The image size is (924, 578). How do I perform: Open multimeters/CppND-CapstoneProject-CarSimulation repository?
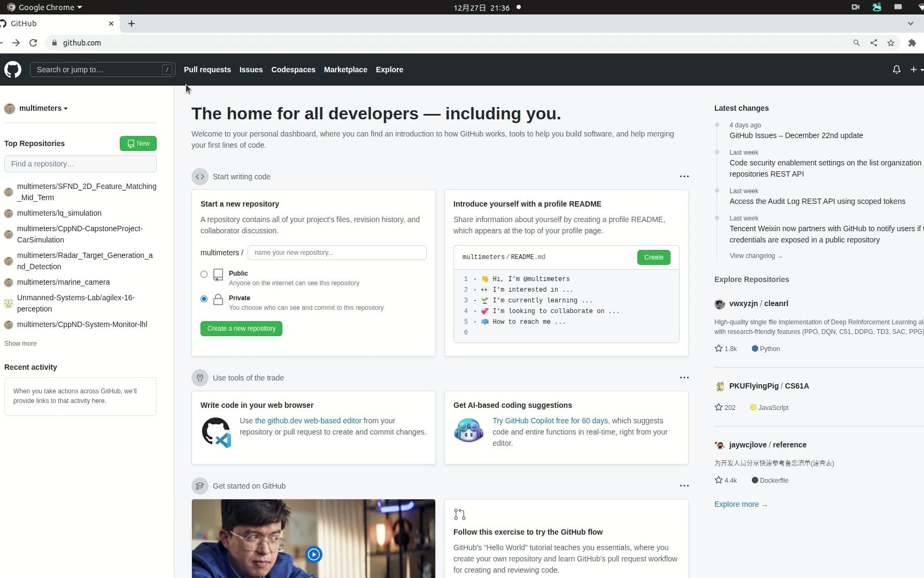tap(80, 234)
